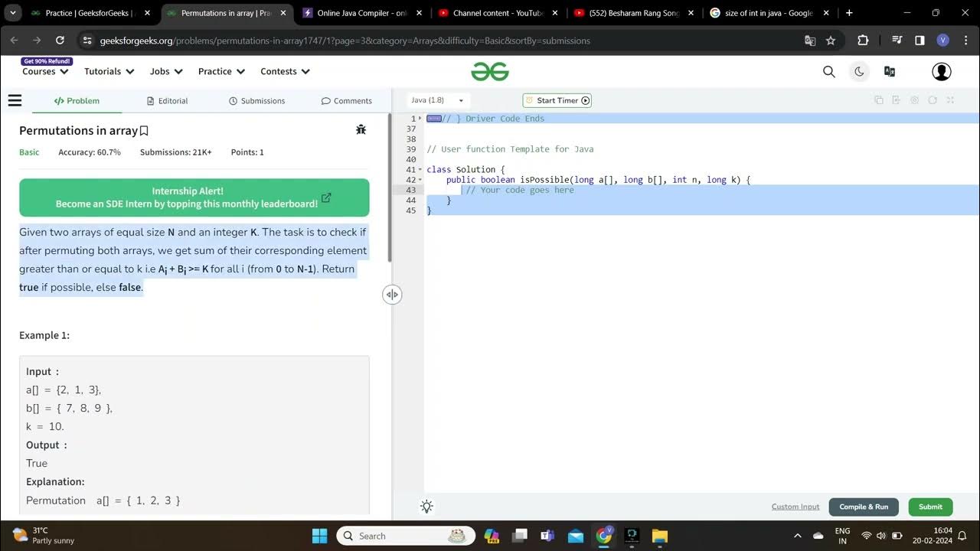Open the Chrome side panel

pos(920,41)
